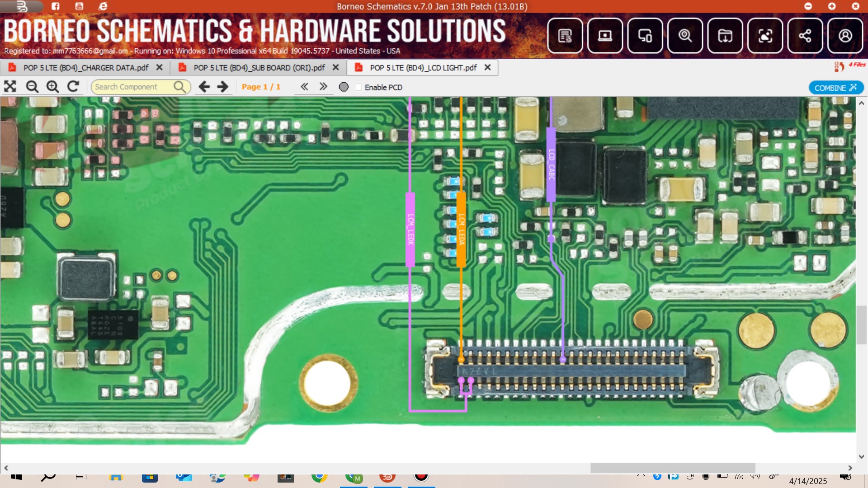Jump to the previous page with double chevron
Image resolution: width=868 pixels, height=488 pixels.
click(304, 86)
